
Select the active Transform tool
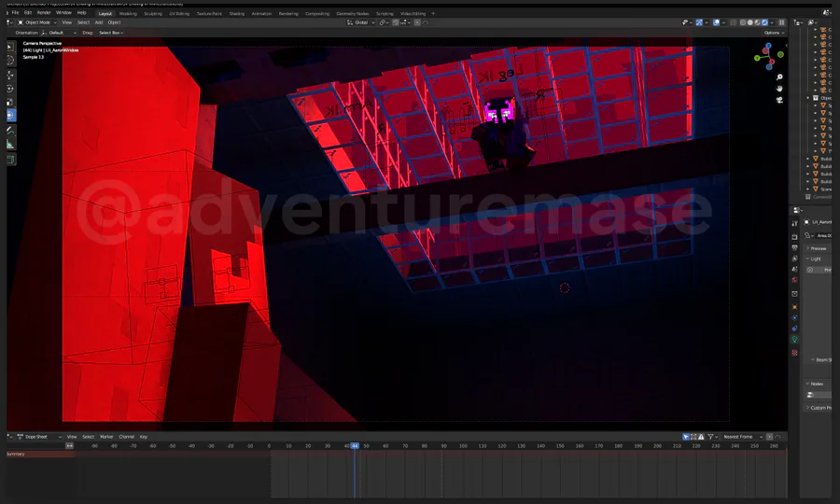10,115
